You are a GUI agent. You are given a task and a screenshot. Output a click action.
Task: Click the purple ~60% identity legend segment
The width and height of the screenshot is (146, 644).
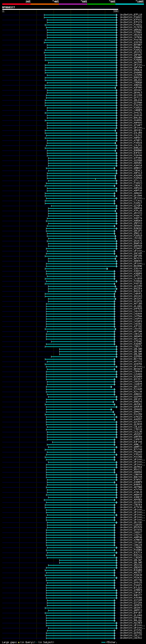click(x=73, y=4)
